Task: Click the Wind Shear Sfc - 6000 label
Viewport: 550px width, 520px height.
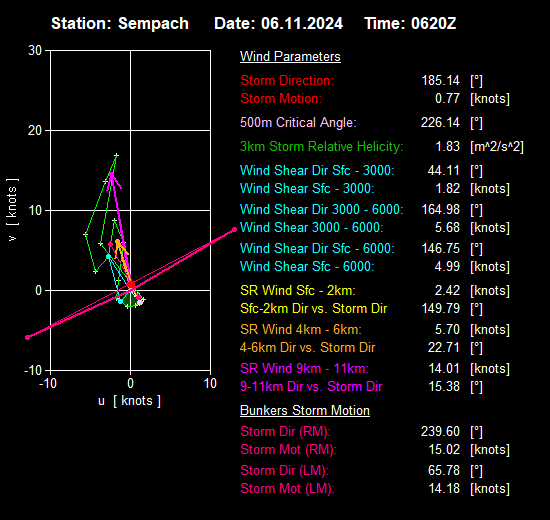Action: (x=307, y=266)
